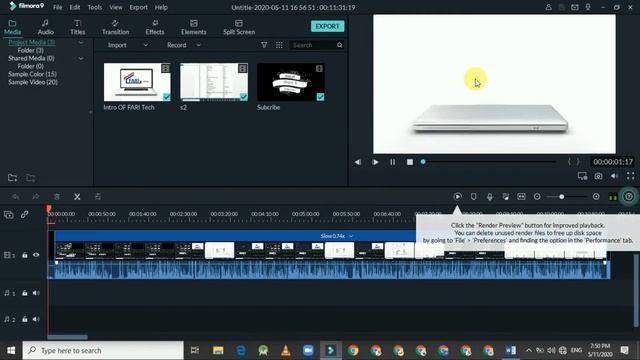640x360 pixels.
Task: Delete the selected clip
Action: [x=57, y=197]
